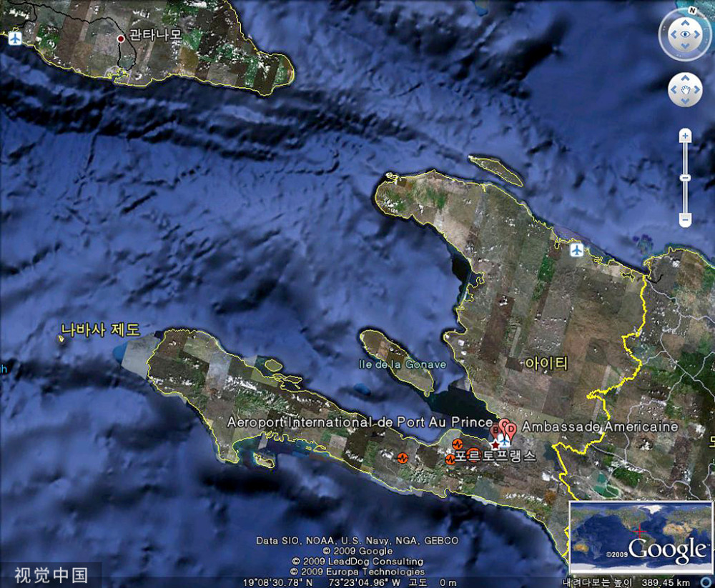715x588 pixels.
Task: Click the 73°23'04.96" W longitude readout
Action: tap(365, 582)
